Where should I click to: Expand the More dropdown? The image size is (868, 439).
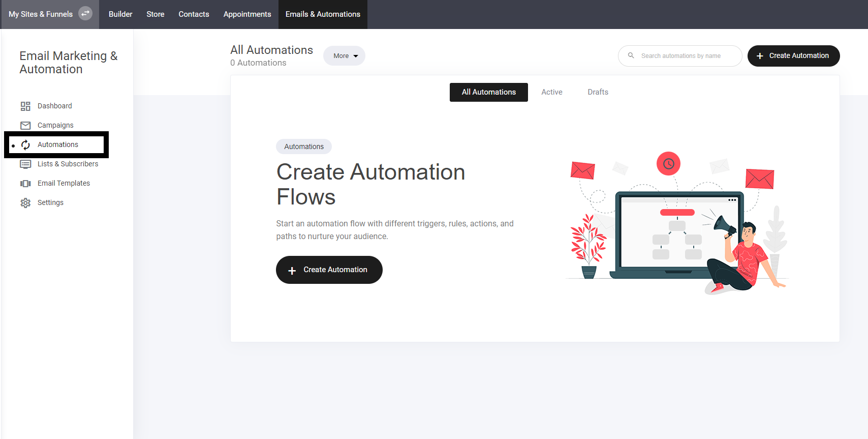(344, 56)
